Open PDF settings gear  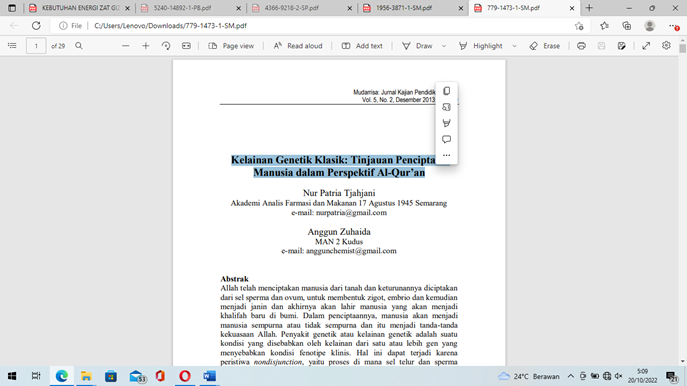tap(666, 46)
